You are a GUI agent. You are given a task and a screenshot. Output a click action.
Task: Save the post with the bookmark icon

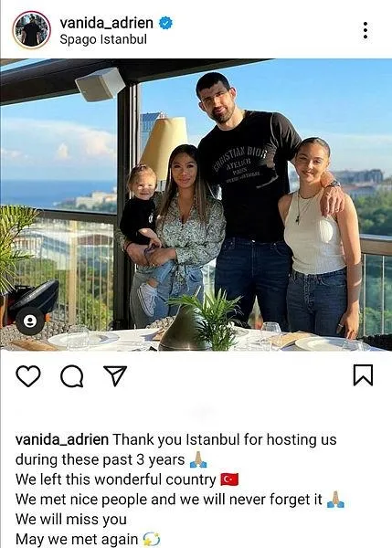pyautogui.click(x=363, y=375)
